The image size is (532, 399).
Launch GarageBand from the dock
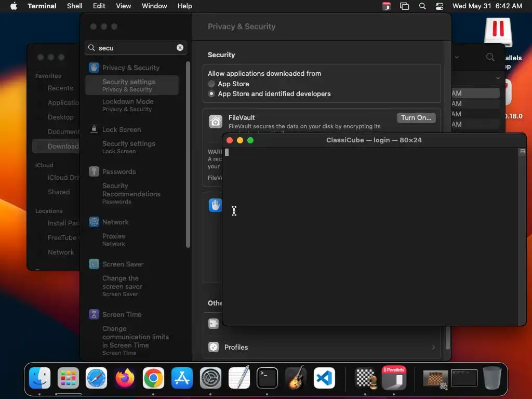(x=296, y=378)
